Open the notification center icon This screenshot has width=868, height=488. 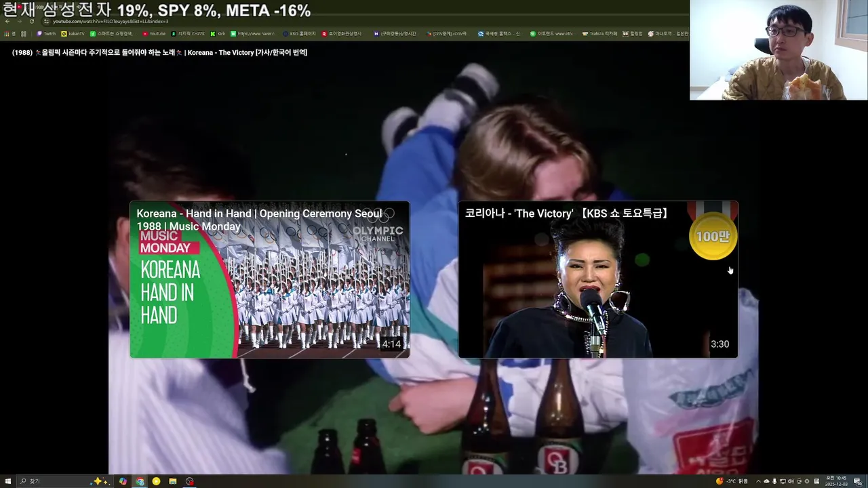point(858,481)
